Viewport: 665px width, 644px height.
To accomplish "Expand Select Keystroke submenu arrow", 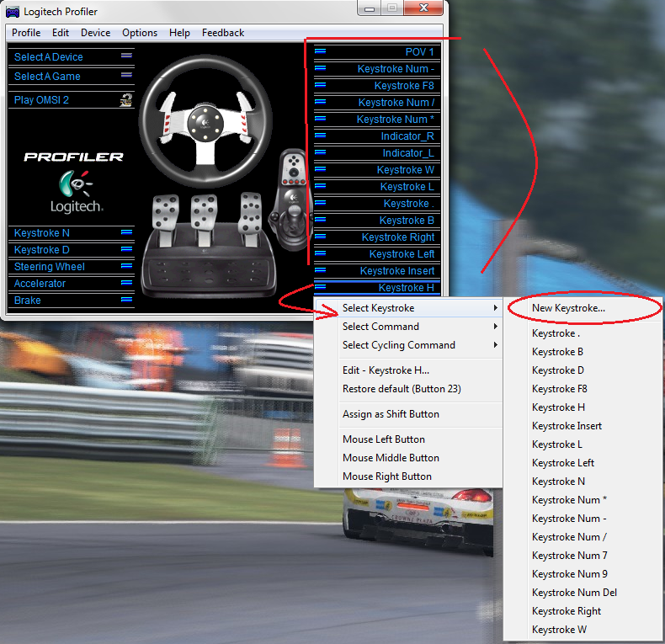I will coord(495,308).
